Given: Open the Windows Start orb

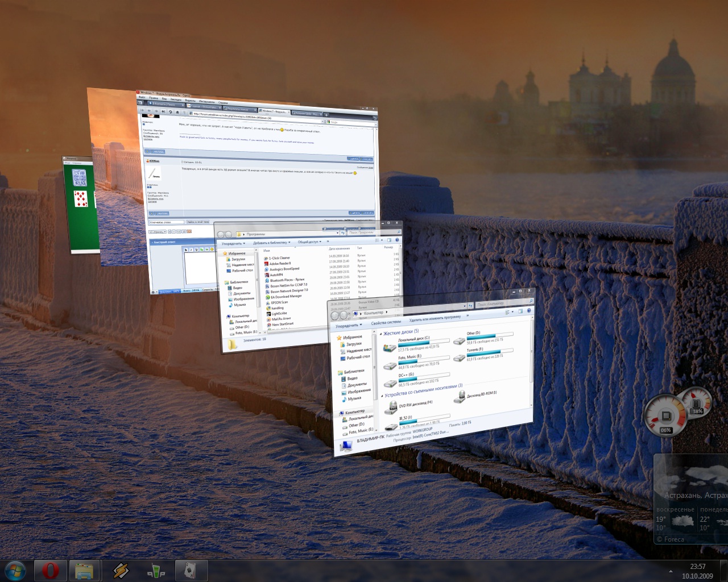Looking at the screenshot, I should click(15, 571).
